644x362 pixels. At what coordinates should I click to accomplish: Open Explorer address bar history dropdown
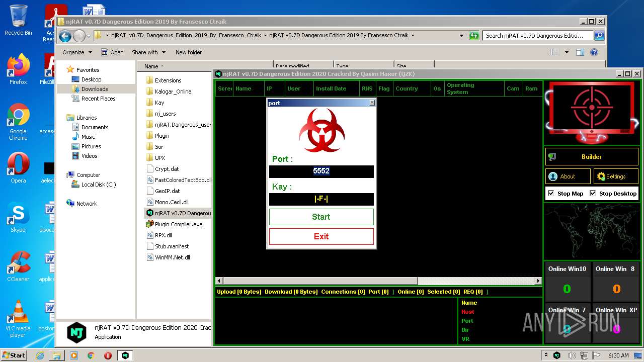pos(461,36)
